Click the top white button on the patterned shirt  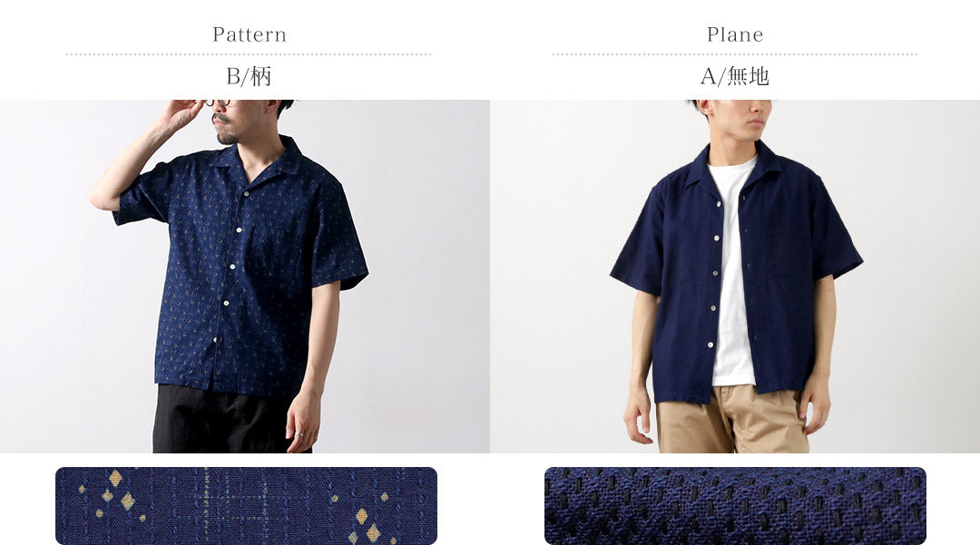[x=247, y=193]
